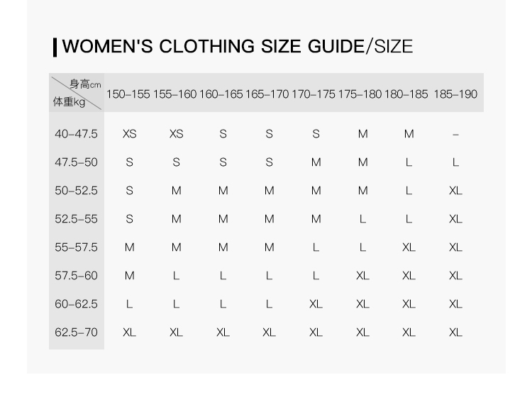Click the XS cell under the 155–160 column
532x409 pixels.
coord(176,134)
